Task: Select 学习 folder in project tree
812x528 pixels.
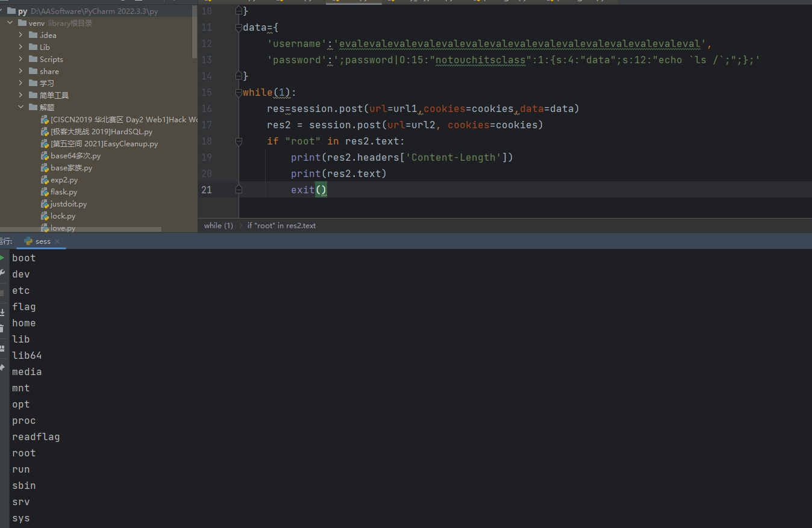Action: point(47,83)
